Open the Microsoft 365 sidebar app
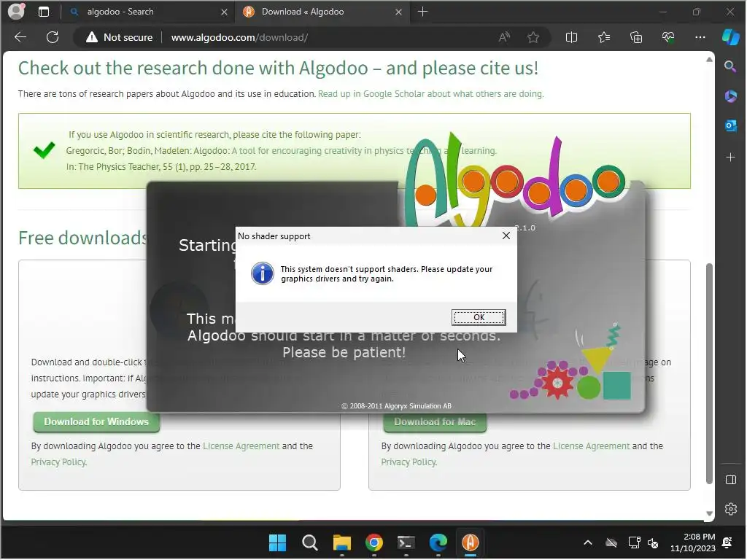Screen dimensions: 747x560 (x=730, y=96)
